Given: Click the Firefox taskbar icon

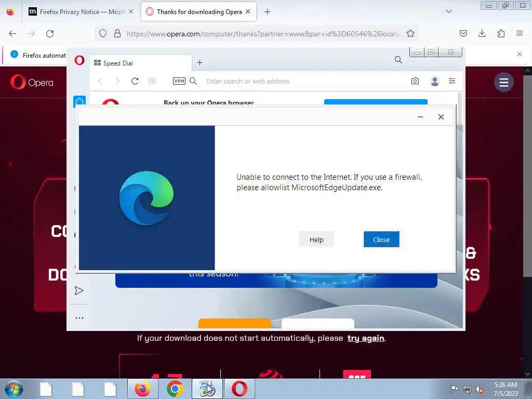Looking at the screenshot, I should pyautogui.click(x=143, y=389).
